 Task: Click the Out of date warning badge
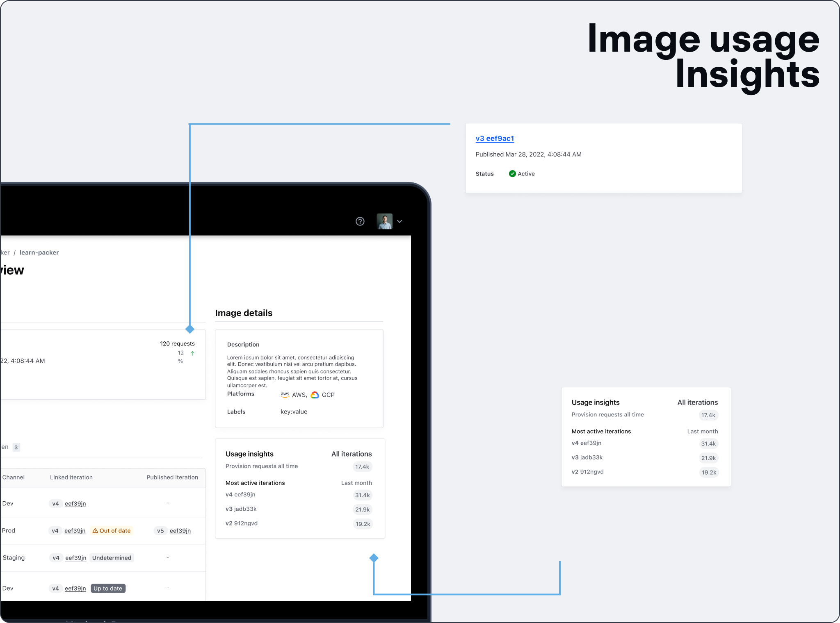(112, 531)
